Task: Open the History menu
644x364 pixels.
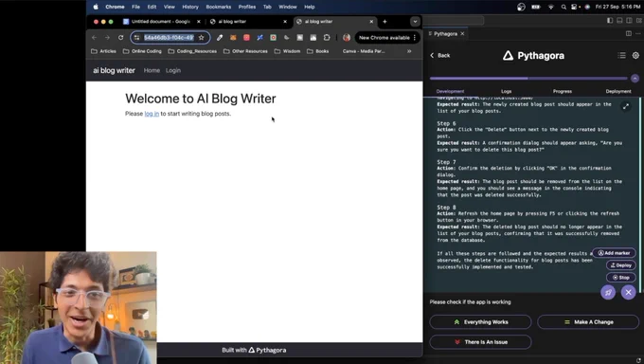Action: [x=189, y=7]
